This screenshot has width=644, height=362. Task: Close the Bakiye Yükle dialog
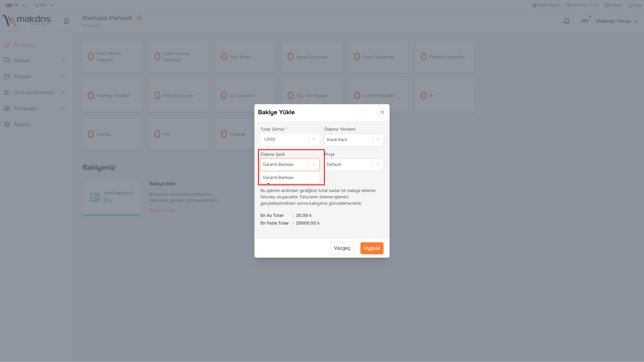click(x=382, y=112)
